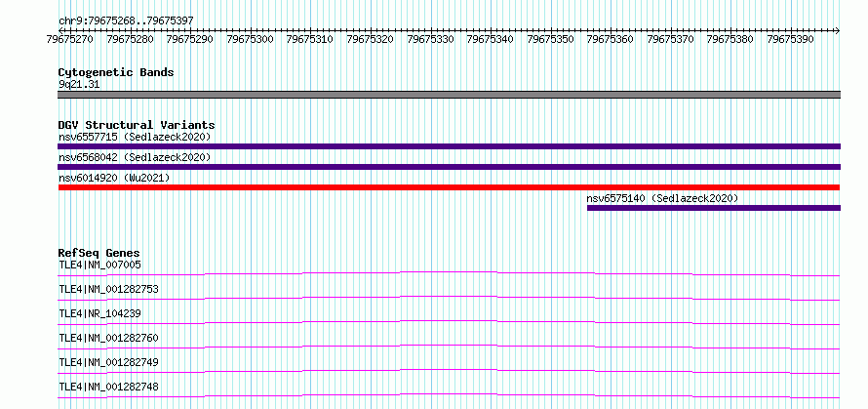Click ruler position 79675380
Screen dimensions: 868x409
pyautogui.click(x=730, y=39)
